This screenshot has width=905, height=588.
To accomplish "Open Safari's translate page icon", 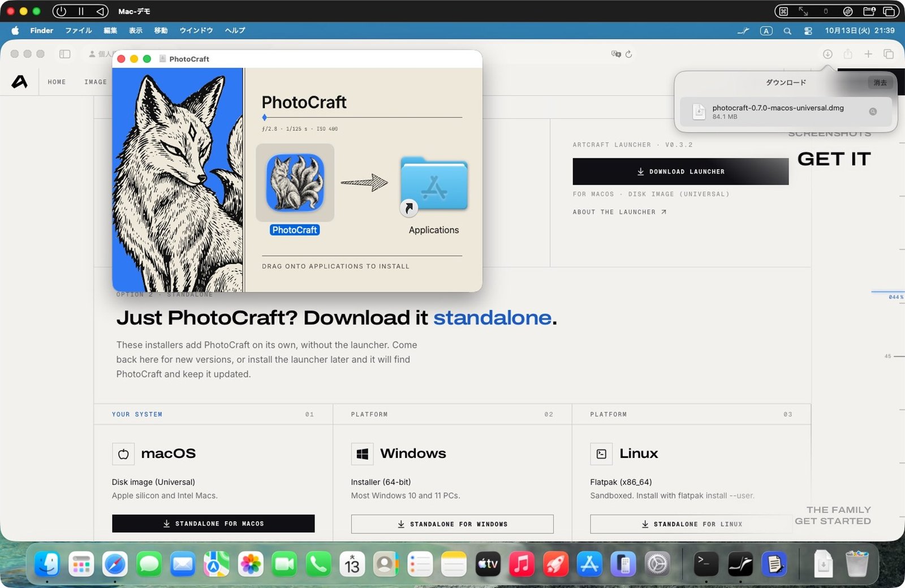I will [616, 54].
